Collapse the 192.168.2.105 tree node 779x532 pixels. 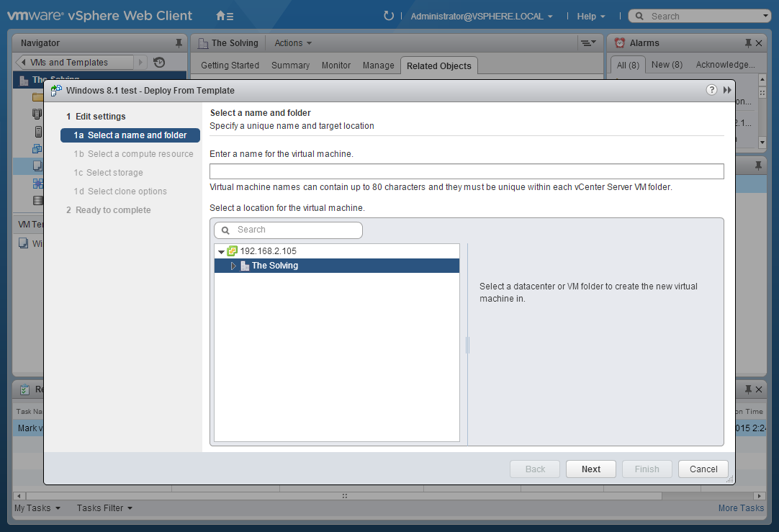coord(221,251)
